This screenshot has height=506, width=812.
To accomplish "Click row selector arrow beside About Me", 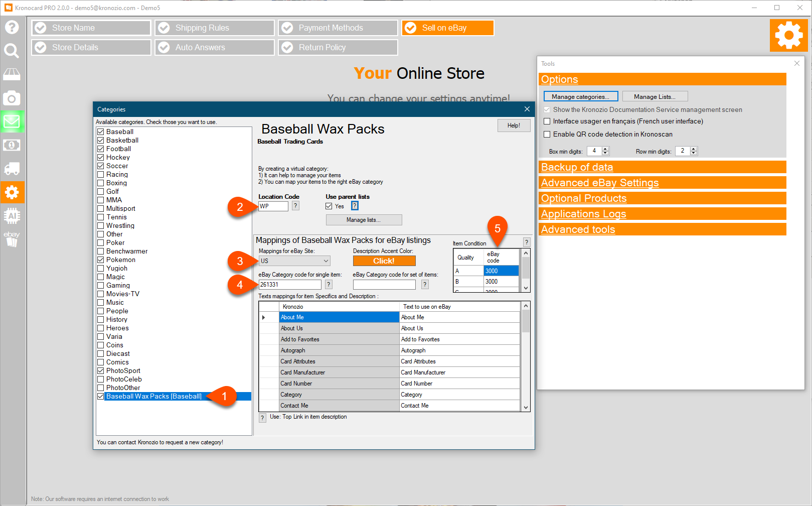I will click(264, 317).
